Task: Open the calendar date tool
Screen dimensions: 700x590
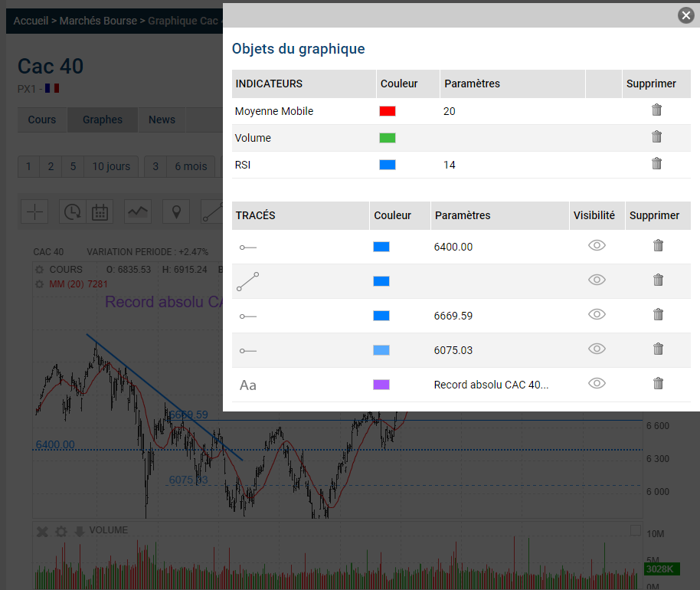Action: [x=100, y=211]
